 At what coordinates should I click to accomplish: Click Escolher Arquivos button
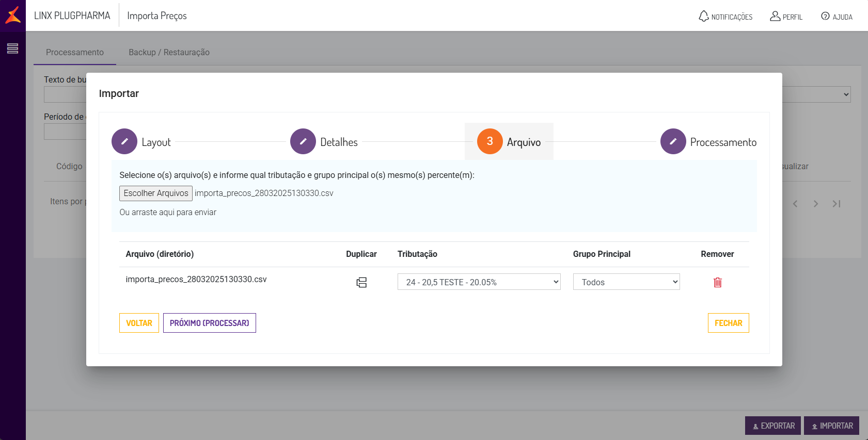tap(156, 193)
